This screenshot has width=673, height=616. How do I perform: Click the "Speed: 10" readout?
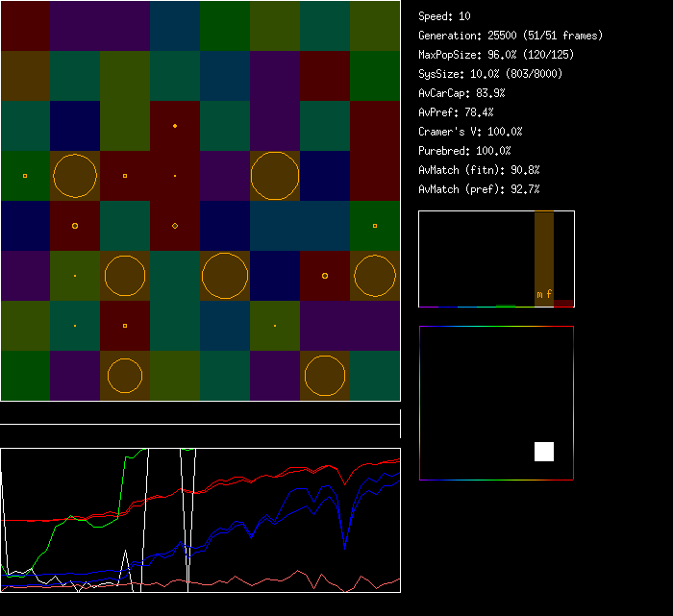tap(444, 16)
